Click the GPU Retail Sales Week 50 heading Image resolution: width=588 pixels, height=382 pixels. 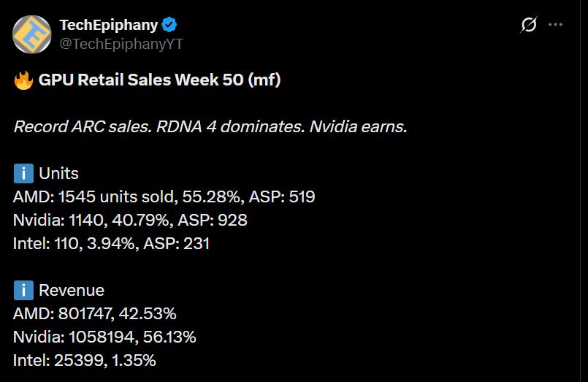(x=159, y=80)
